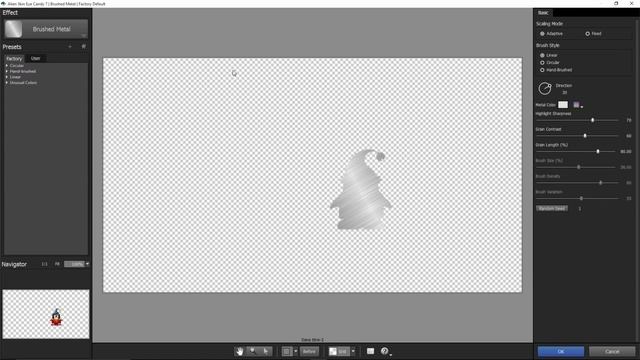This screenshot has height=360, width=640.
Task: Add a new preset with plus icon
Action: [70, 47]
